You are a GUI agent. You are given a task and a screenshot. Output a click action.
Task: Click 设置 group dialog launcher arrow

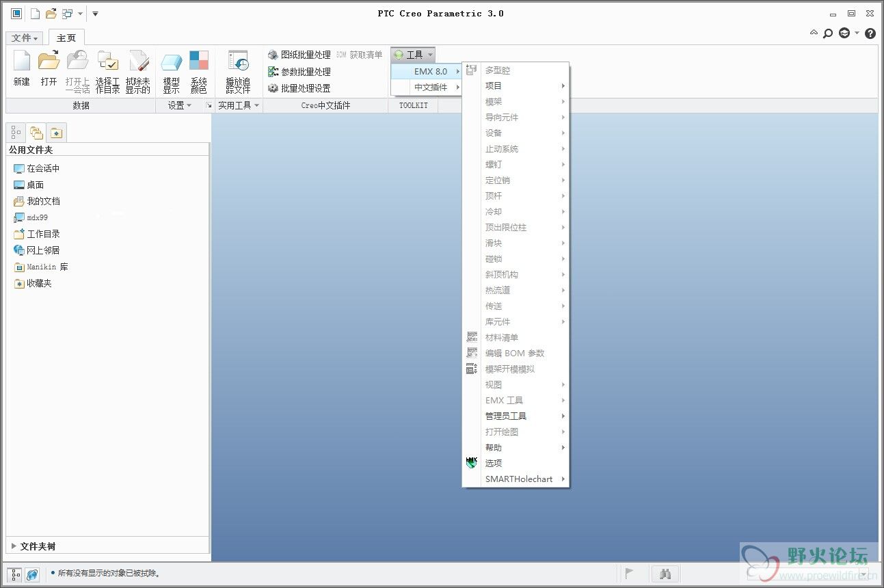(x=209, y=105)
